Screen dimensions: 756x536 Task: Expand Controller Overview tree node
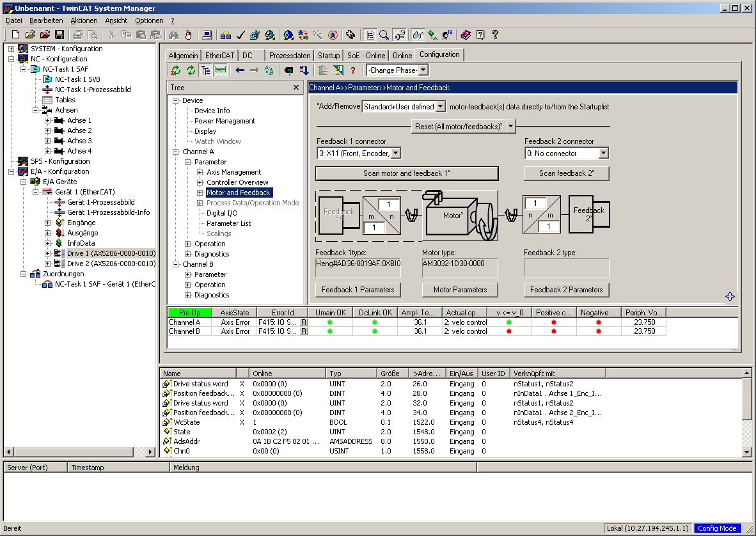pos(200,182)
